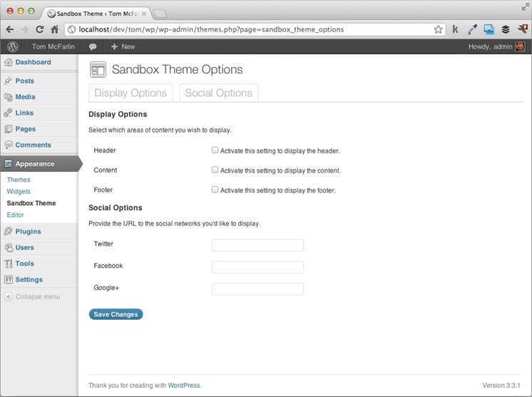This screenshot has height=397, width=532.
Task: Follow the WordPress footer link
Action: [184, 386]
